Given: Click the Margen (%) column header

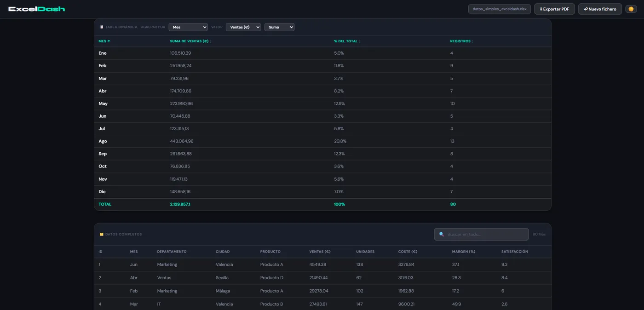Looking at the screenshot, I should tap(464, 252).
